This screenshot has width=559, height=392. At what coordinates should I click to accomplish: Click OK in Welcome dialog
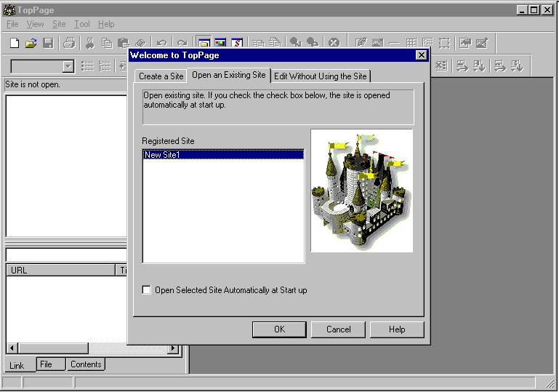pyautogui.click(x=279, y=329)
